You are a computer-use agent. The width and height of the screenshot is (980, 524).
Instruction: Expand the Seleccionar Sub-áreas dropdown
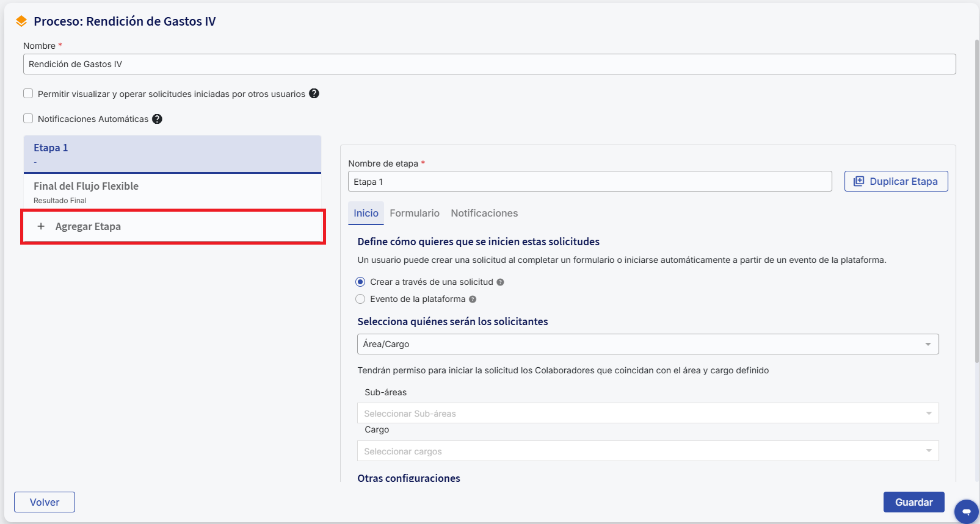[x=647, y=414]
